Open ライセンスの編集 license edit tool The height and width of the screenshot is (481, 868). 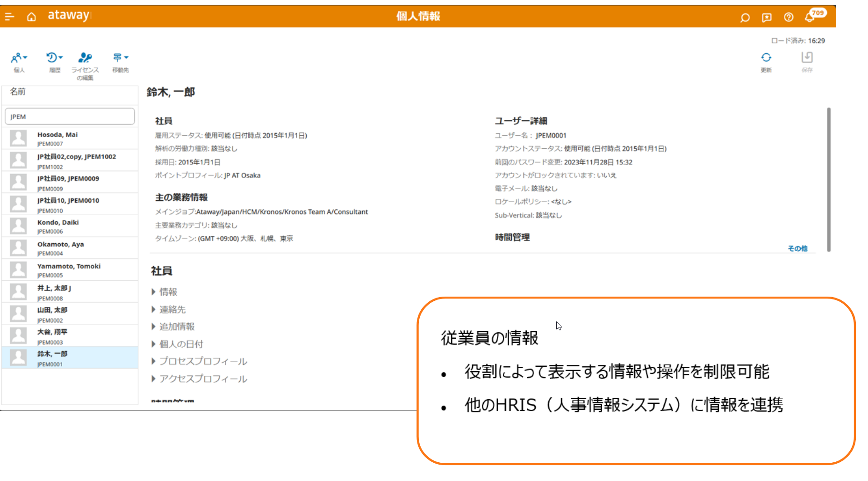85,58
